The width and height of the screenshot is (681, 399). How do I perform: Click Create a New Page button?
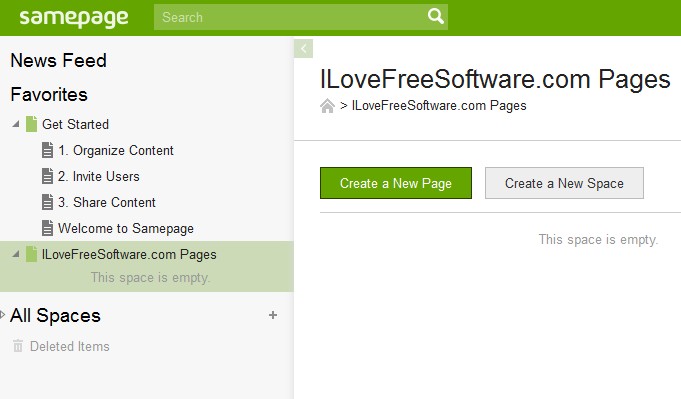[x=396, y=183]
